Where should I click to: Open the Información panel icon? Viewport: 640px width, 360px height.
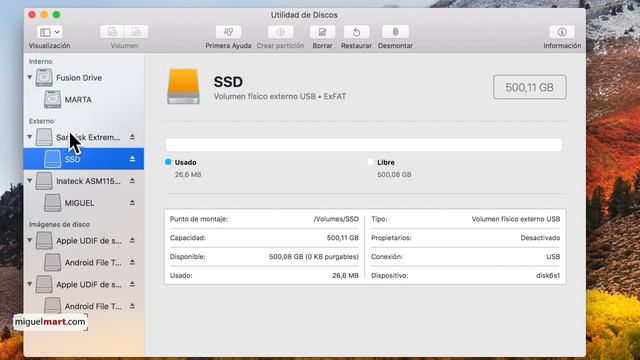pyautogui.click(x=562, y=32)
